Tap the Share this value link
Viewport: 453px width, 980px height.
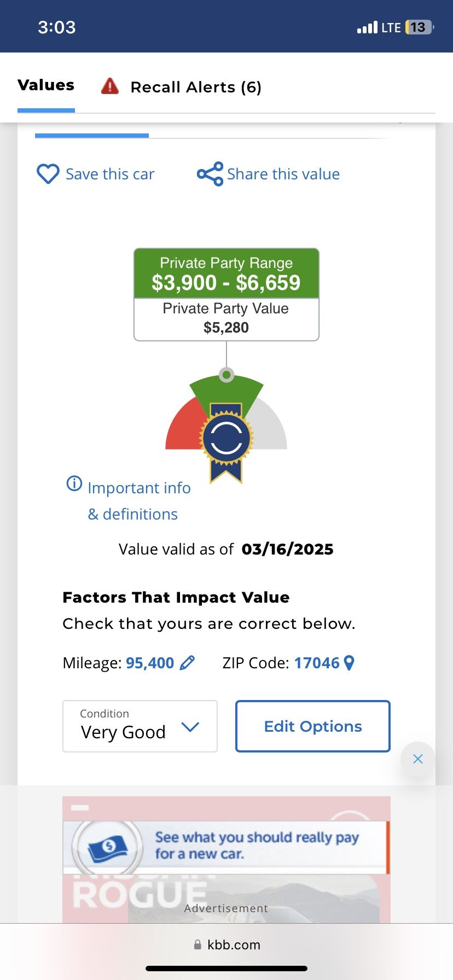point(283,174)
